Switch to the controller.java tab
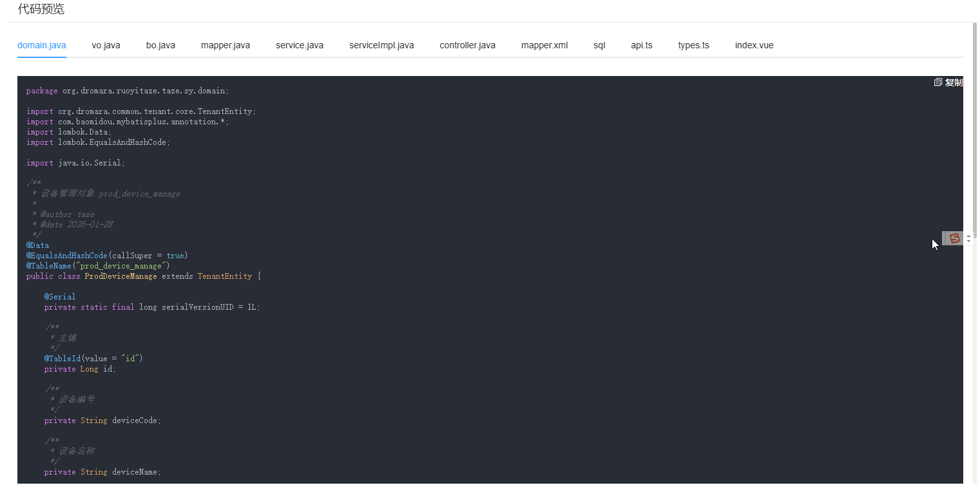 468,46
